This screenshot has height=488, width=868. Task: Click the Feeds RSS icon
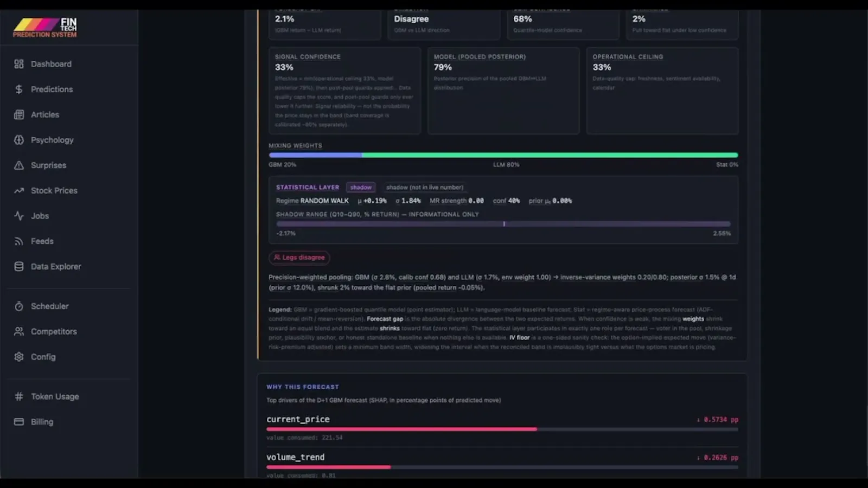coord(19,241)
